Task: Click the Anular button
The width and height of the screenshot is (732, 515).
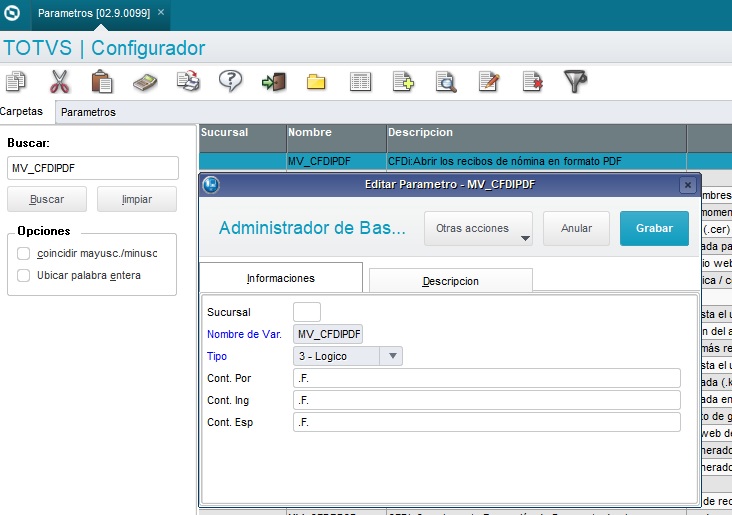Action: click(x=577, y=228)
